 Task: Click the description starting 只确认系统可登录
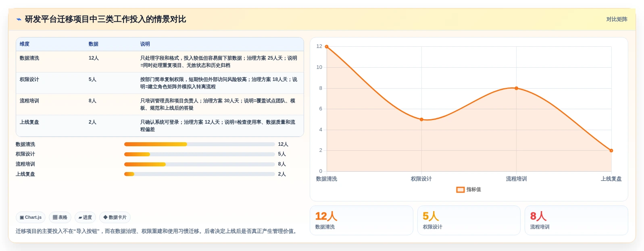[x=218, y=126]
